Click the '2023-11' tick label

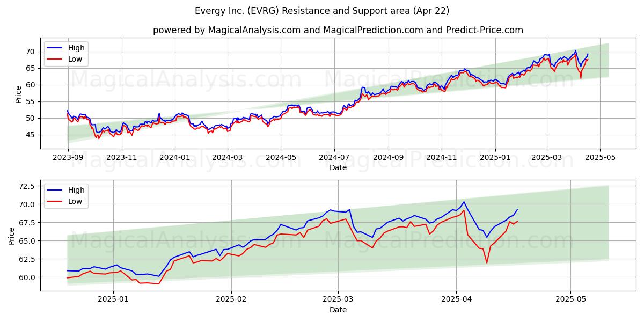coord(121,158)
